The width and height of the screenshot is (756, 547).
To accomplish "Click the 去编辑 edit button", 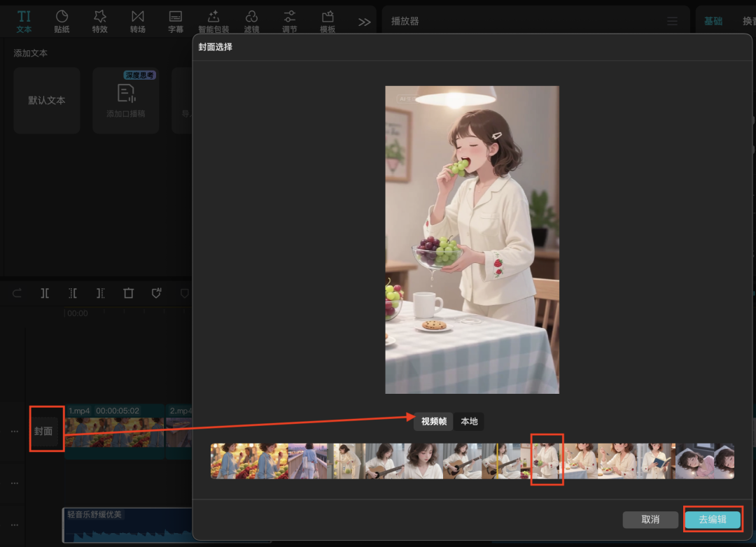I will (713, 520).
